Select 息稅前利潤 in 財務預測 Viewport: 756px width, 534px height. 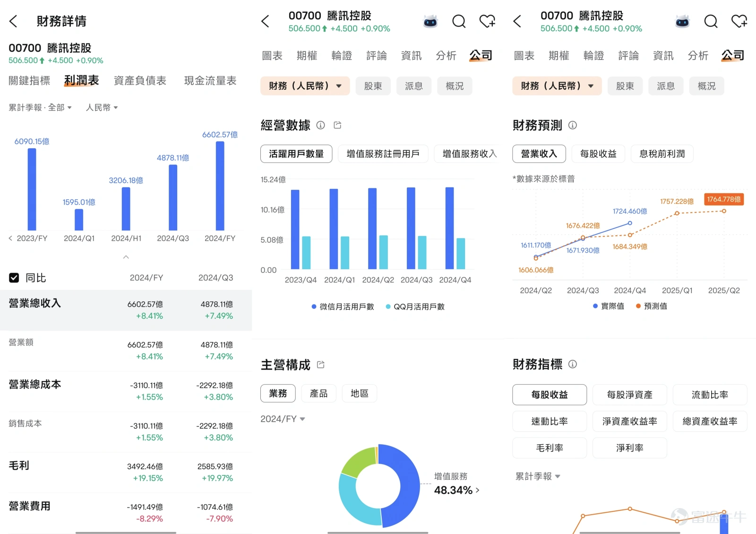coord(661,153)
